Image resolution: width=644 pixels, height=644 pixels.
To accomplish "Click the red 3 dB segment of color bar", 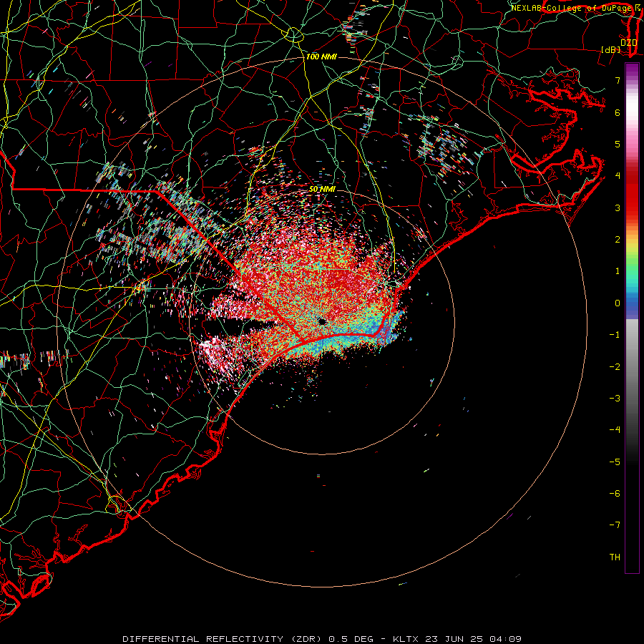I will pos(632,208).
